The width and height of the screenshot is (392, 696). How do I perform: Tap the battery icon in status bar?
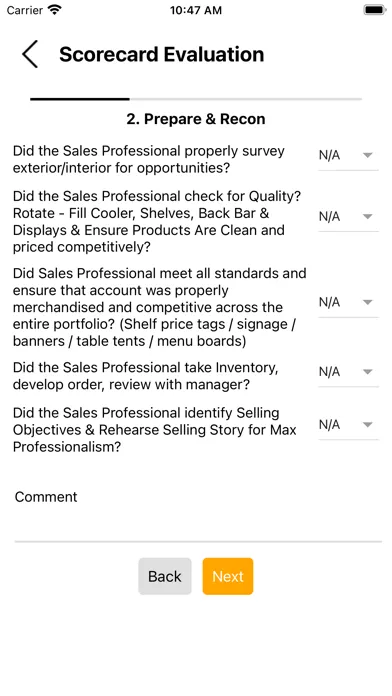(375, 10)
